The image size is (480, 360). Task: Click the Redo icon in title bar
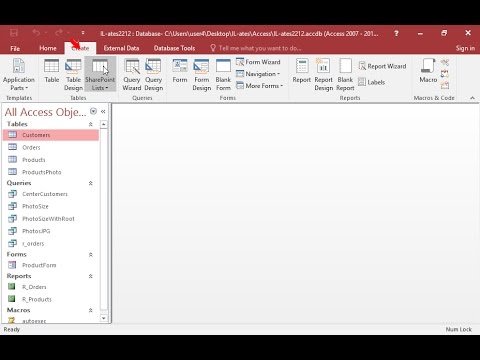pos(59,33)
